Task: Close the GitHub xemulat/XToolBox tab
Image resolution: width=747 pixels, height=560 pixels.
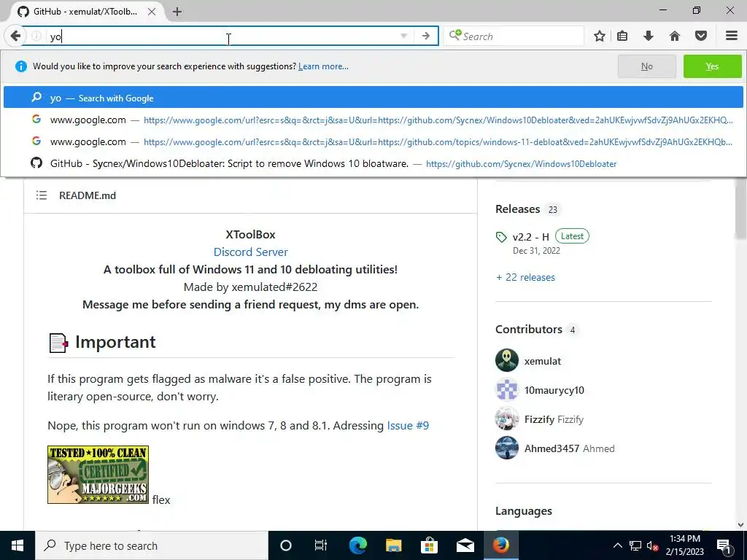Action: pos(152,12)
